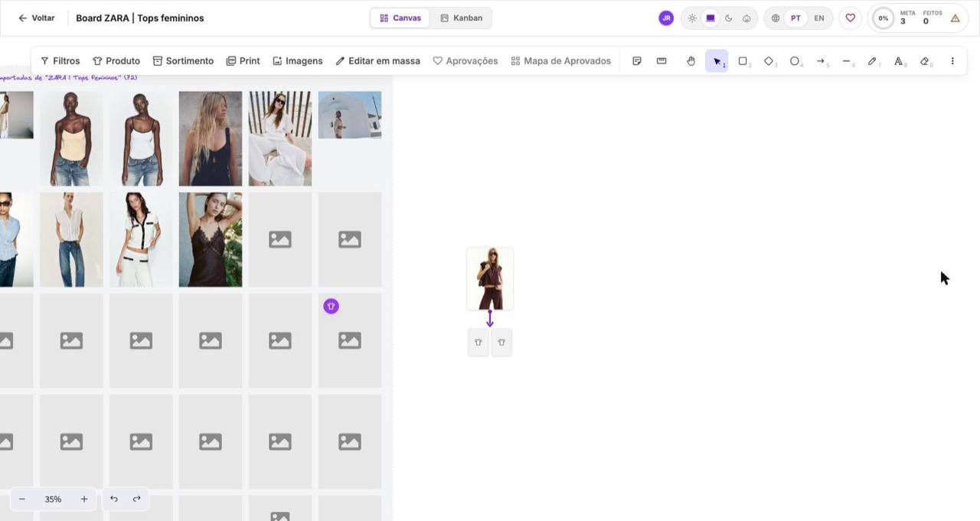Undo the last canvas action
This screenshot has width=980, height=521.
point(114,500)
